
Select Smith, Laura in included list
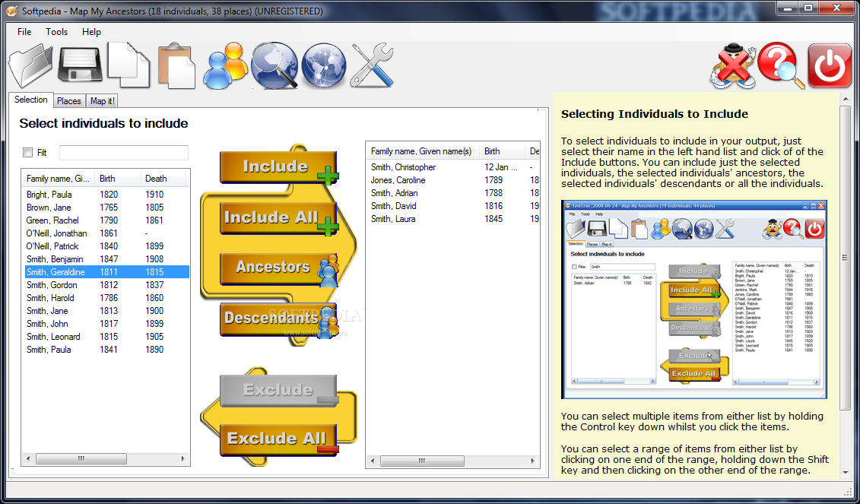tap(453, 219)
